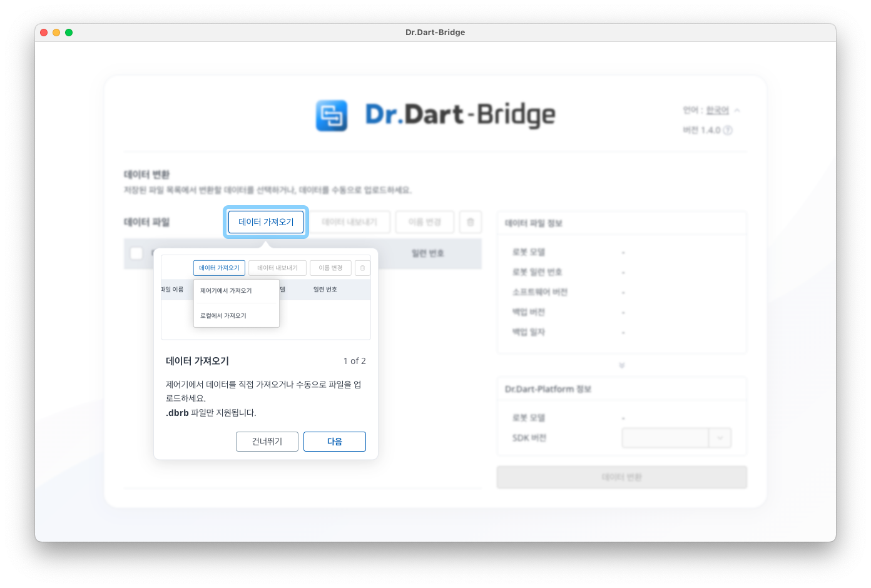Viewport: 871px width, 588px height.
Task: Collapse the chevron between the info panels
Action: click(621, 365)
